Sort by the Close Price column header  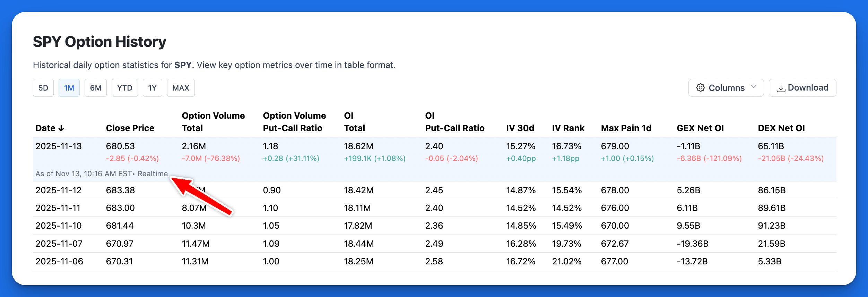(130, 128)
